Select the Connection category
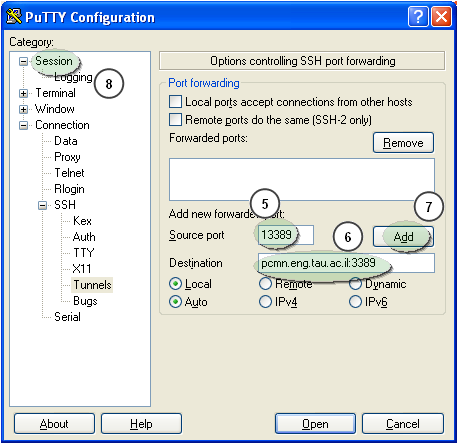Viewport: 457px width, 444px height. 62,125
